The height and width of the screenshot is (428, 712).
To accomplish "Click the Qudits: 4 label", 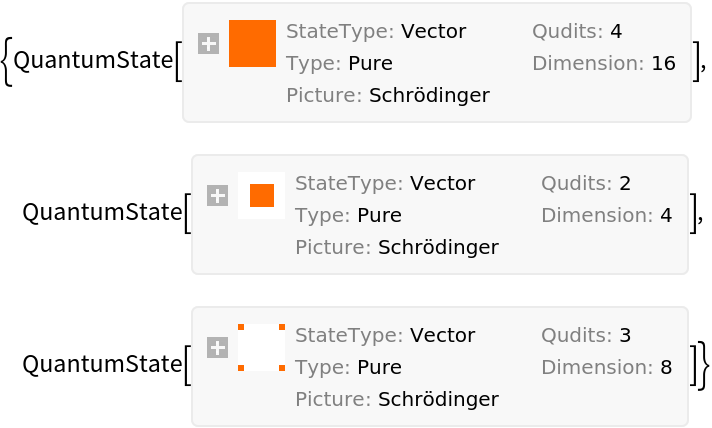I will pyautogui.click(x=577, y=31).
